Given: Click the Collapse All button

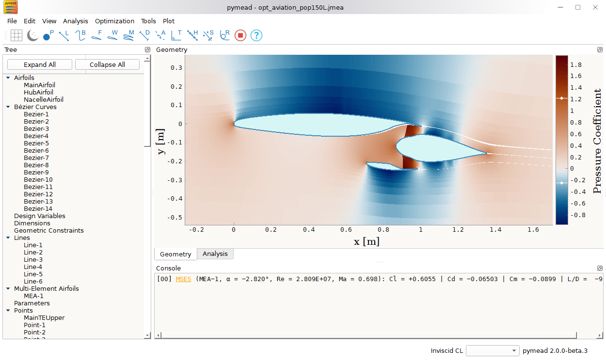Looking at the screenshot, I should (x=107, y=64).
